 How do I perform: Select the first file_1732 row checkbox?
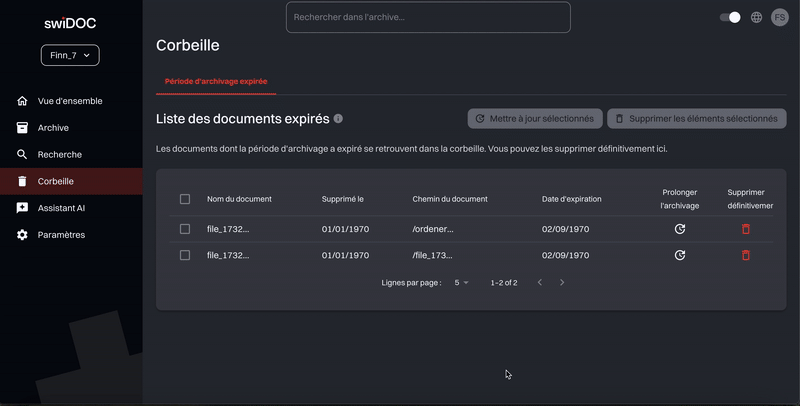click(185, 229)
